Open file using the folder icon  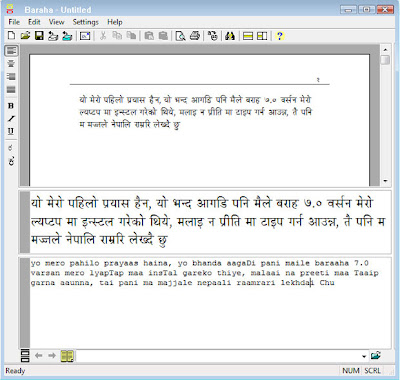point(25,36)
